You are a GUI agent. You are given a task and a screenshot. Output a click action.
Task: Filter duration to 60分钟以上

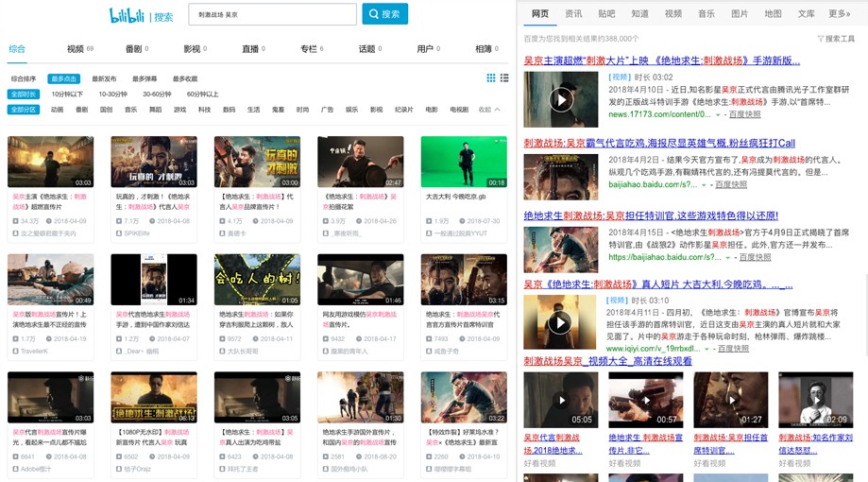tap(203, 95)
